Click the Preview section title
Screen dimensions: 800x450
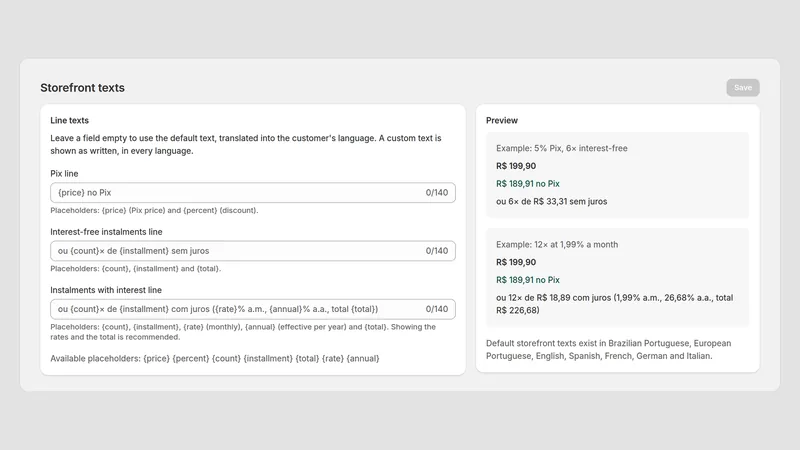click(502, 120)
